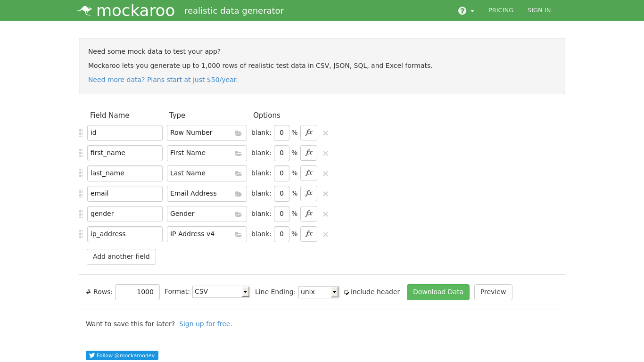Edit the ip_address field name box
The width and height of the screenshot is (644, 362).
(x=125, y=234)
